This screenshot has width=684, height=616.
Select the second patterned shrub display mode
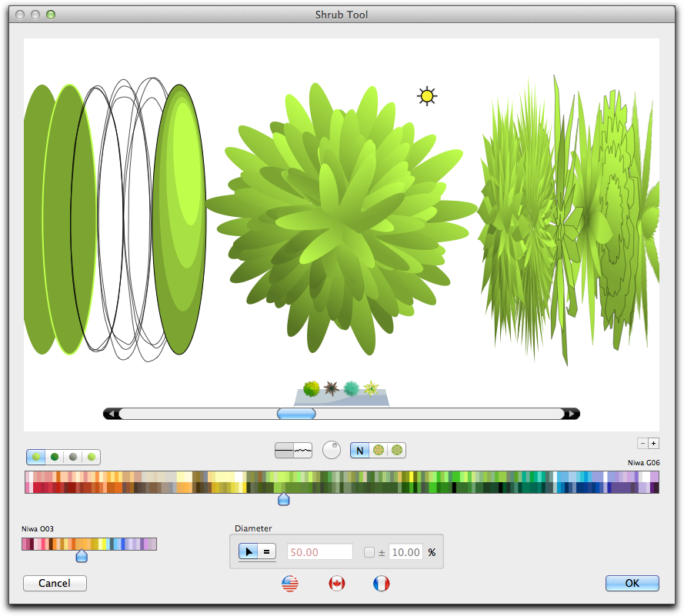point(379,451)
